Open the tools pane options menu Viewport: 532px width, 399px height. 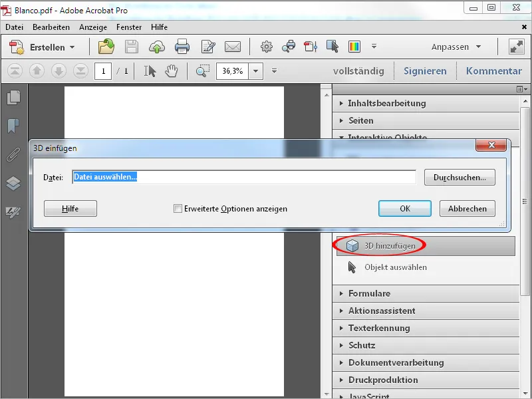pos(522,89)
